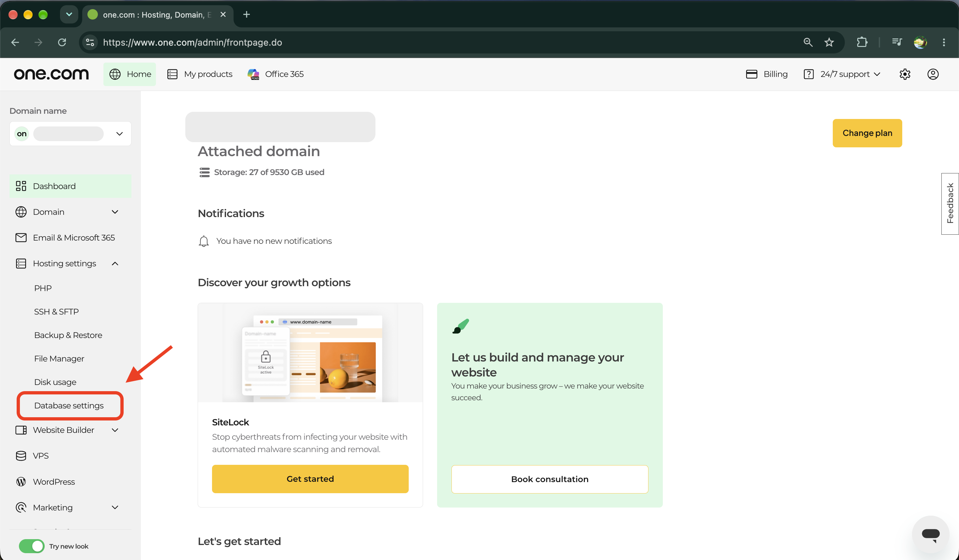Click the one.com logo

pyautogui.click(x=52, y=74)
